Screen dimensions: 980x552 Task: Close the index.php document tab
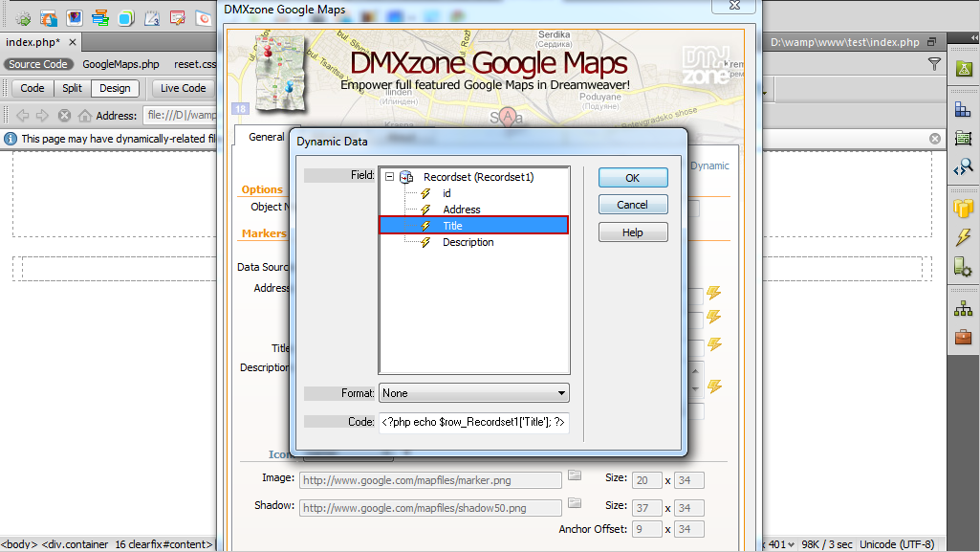point(73,42)
